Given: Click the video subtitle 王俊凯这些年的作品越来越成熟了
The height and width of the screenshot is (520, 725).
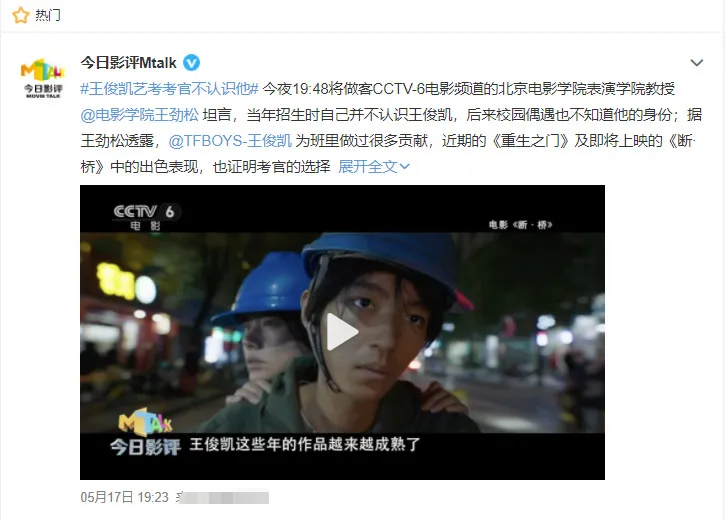Looking at the screenshot, I should point(305,445).
